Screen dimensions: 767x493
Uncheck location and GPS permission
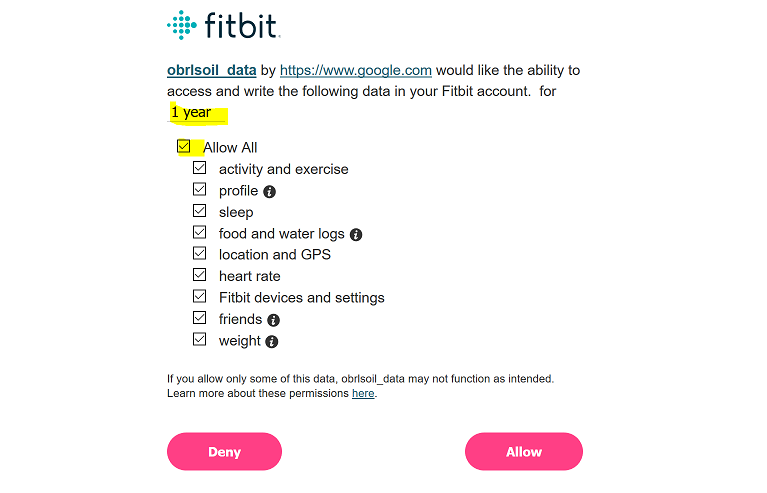click(200, 253)
